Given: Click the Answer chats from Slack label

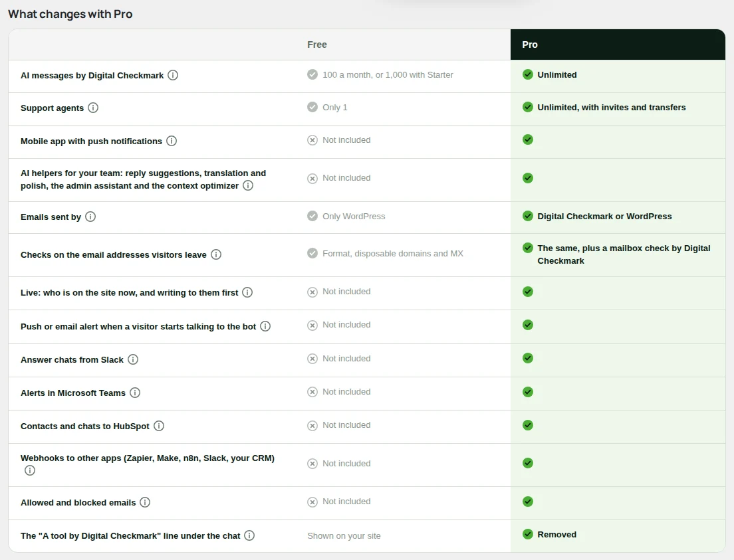Looking at the screenshot, I should click(x=72, y=360).
